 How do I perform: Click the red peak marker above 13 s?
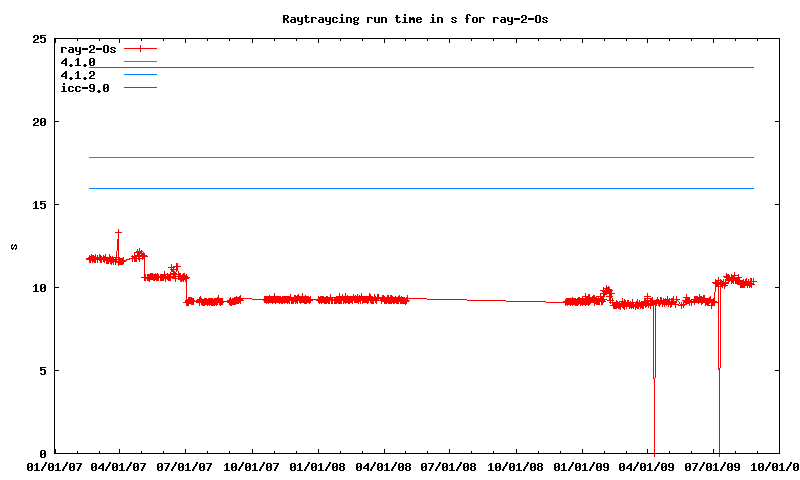point(118,232)
